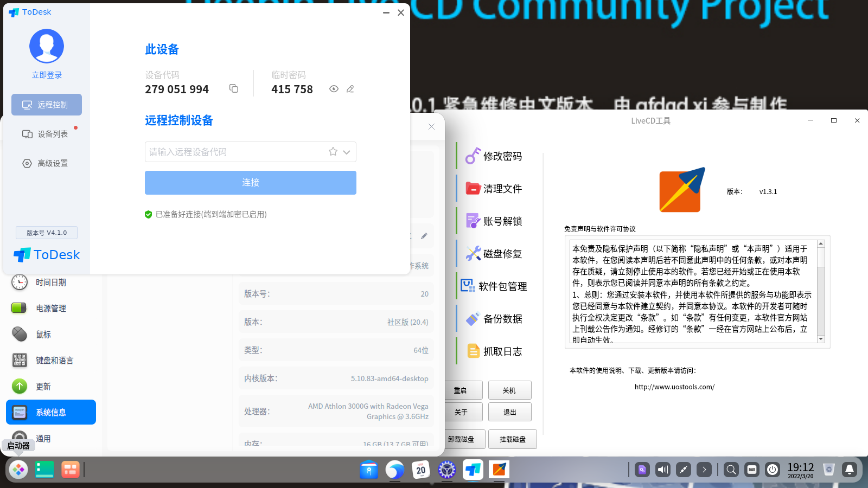Click the version number V4.1.0 label
Viewport: 868px width, 488px height.
pyautogui.click(x=47, y=233)
